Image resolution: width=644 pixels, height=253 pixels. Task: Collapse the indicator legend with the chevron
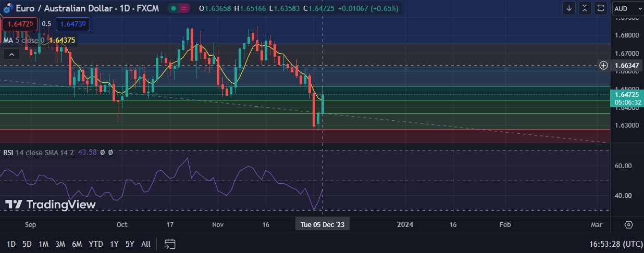pyautogui.click(x=11, y=54)
